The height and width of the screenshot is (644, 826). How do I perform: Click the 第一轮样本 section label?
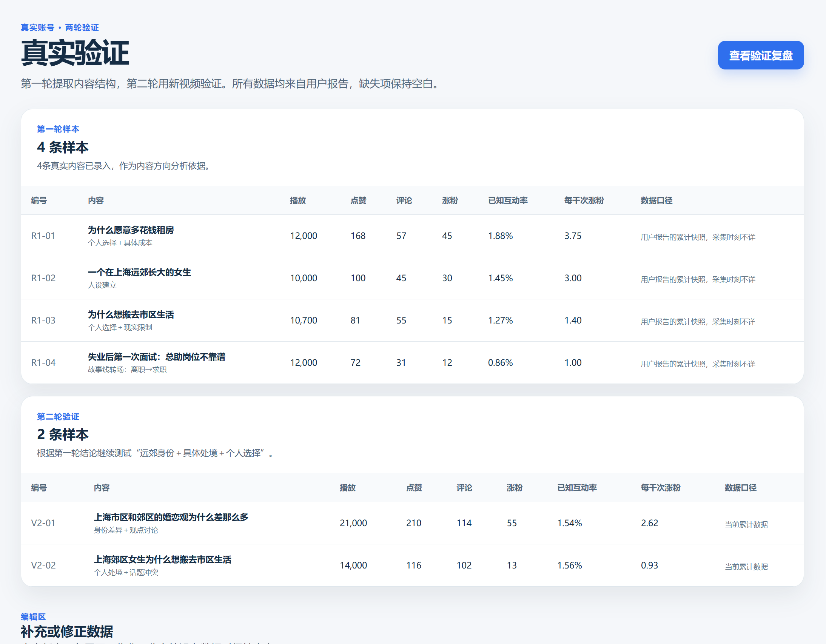point(58,129)
